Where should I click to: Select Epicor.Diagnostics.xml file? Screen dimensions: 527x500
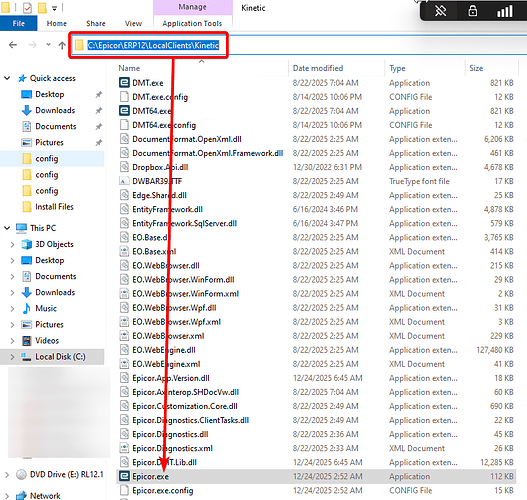point(172,448)
